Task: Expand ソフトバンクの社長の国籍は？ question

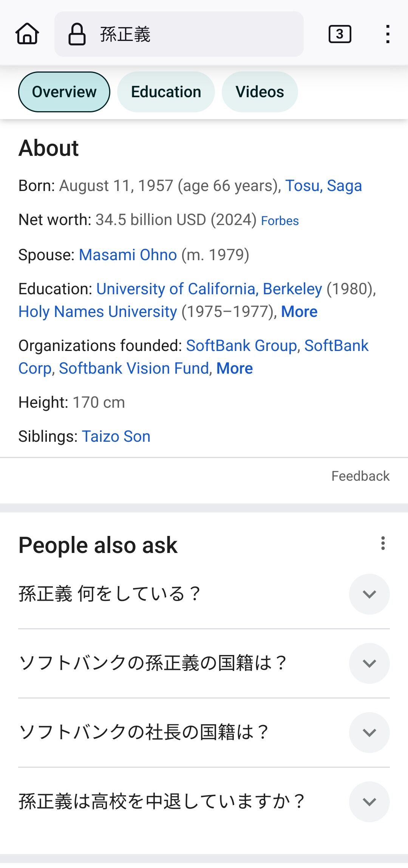Action: pyautogui.click(x=369, y=732)
